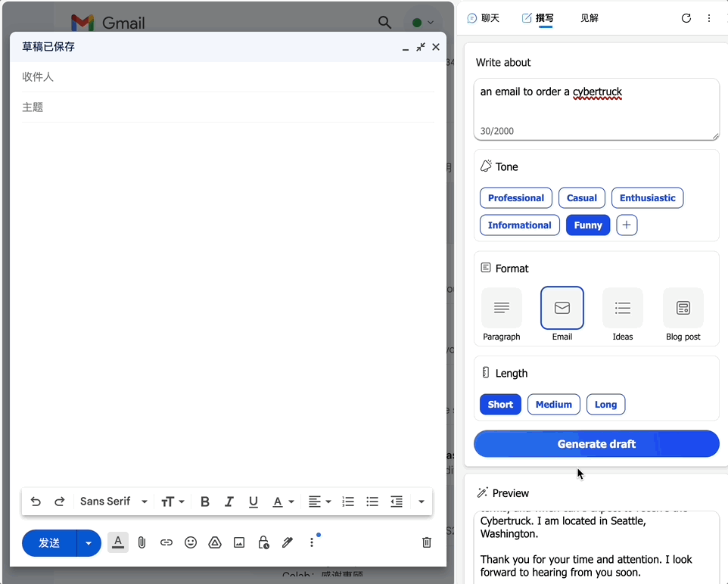This screenshot has height=584, width=728.
Task: Enable the Professional tone chip
Action: [515, 197]
